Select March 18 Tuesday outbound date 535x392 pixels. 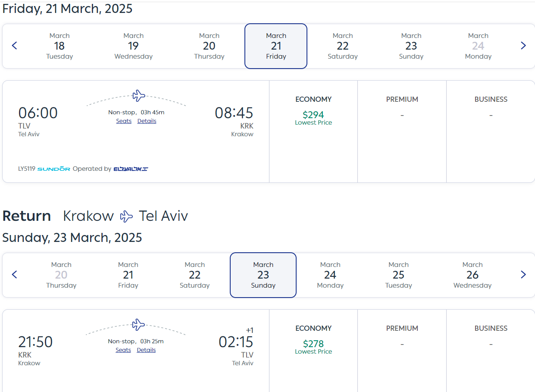[59, 46]
